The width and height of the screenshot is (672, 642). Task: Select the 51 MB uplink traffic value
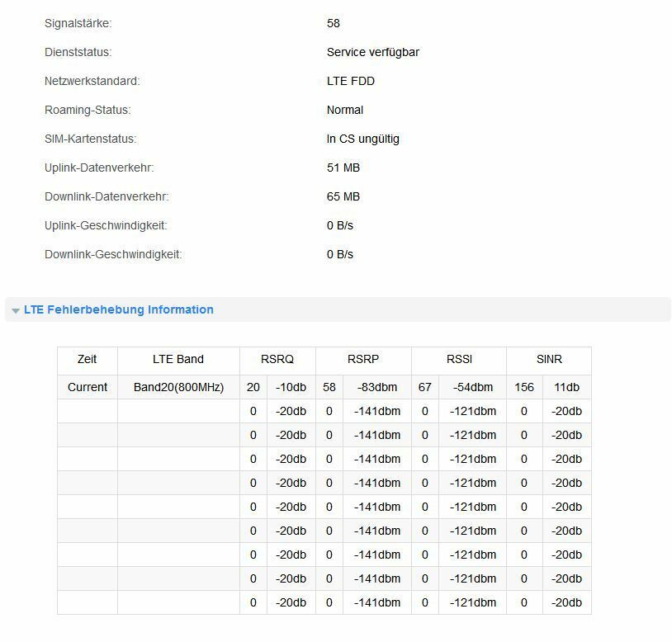343,168
